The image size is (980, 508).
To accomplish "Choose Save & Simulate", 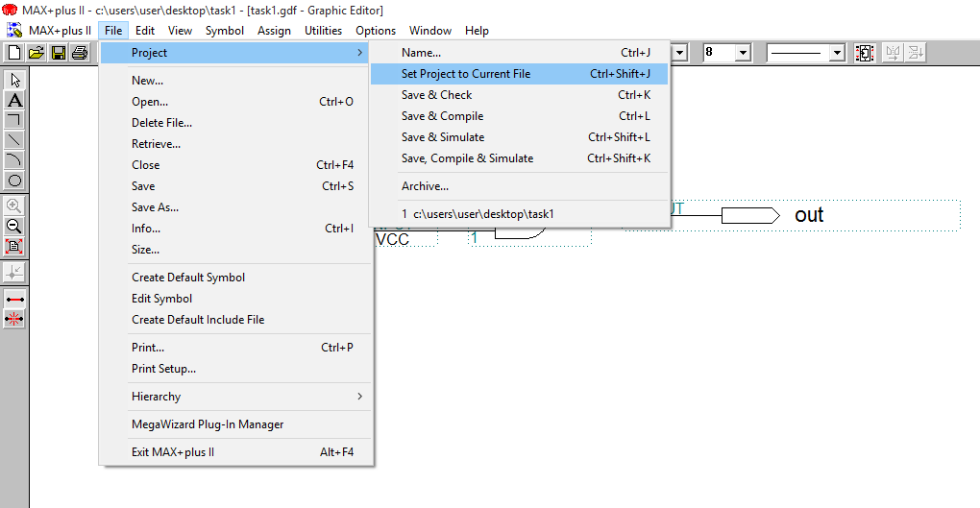I will pyautogui.click(x=519, y=137).
